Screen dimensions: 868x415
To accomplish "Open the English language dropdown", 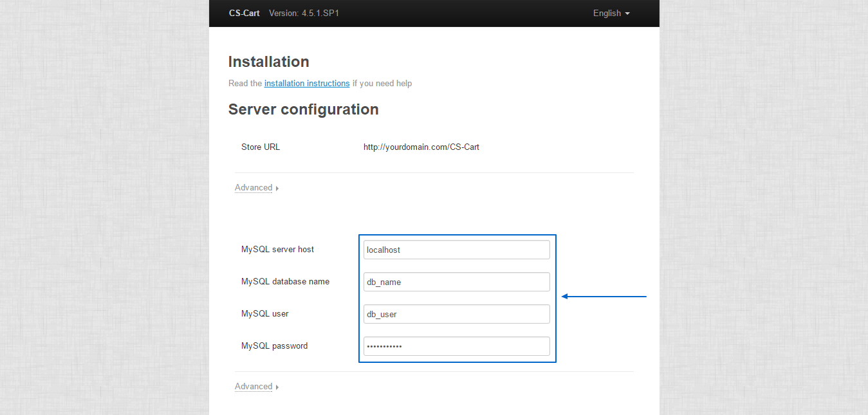I will (611, 14).
